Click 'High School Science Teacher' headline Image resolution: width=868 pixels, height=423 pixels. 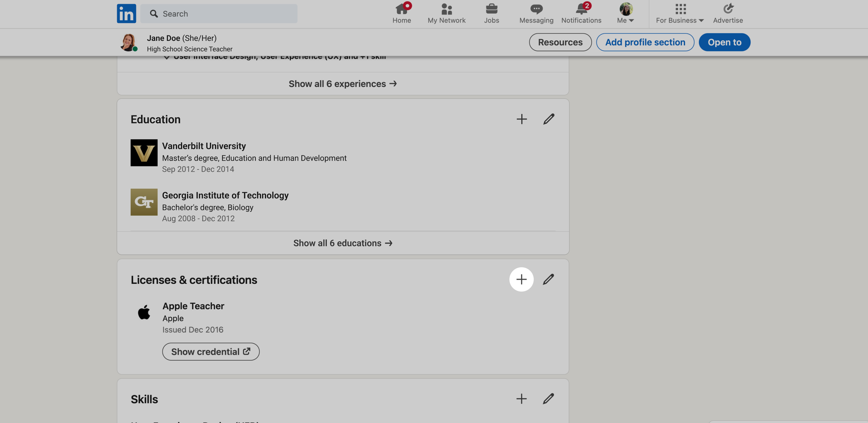pos(189,49)
